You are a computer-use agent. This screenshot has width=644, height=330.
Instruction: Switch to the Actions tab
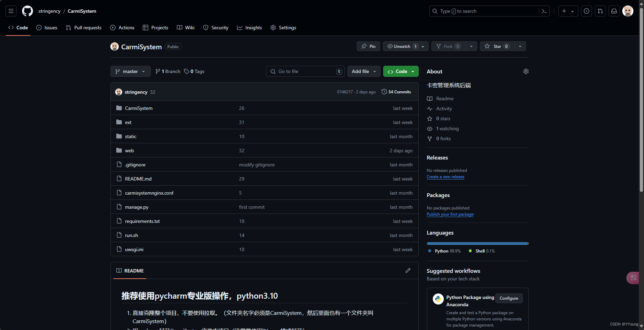(x=122, y=28)
